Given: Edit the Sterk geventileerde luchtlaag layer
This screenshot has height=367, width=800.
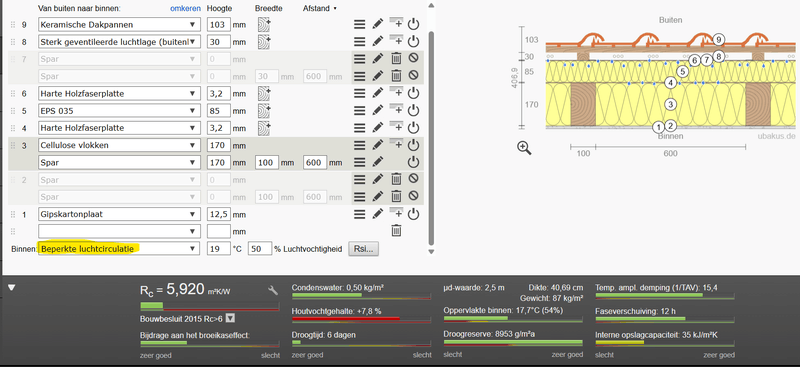Looking at the screenshot, I should tap(378, 41).
